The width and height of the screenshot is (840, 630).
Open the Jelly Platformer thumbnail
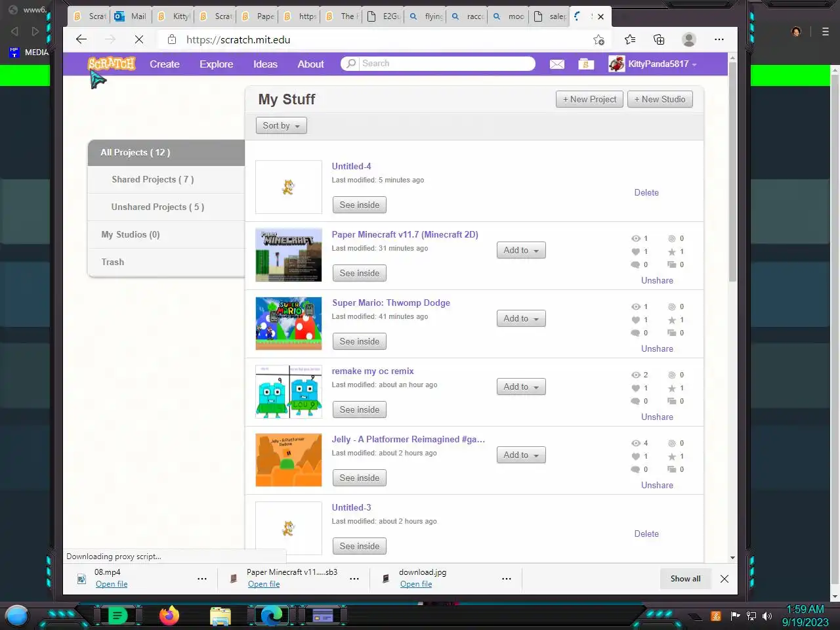[289, 460]
